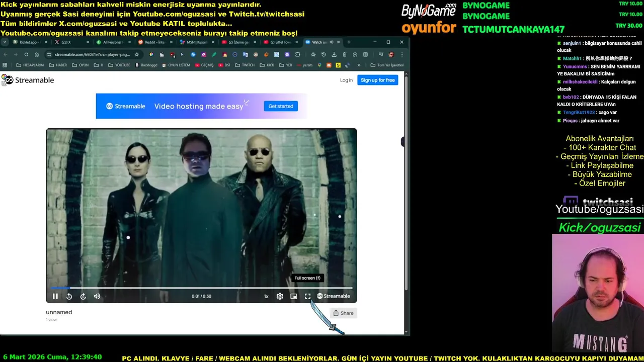Open the yeraltı bookmark

pos(305,65)
